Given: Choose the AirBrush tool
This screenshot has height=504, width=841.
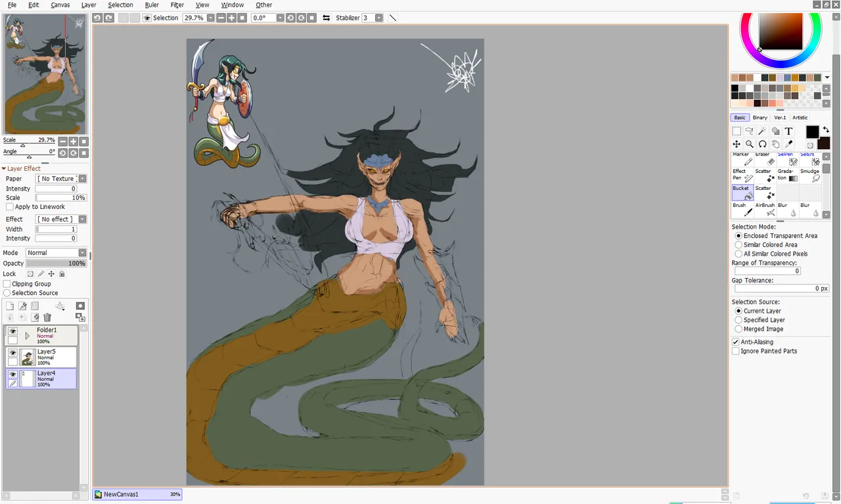Looking at the screenshot, I should pos(764,210).
